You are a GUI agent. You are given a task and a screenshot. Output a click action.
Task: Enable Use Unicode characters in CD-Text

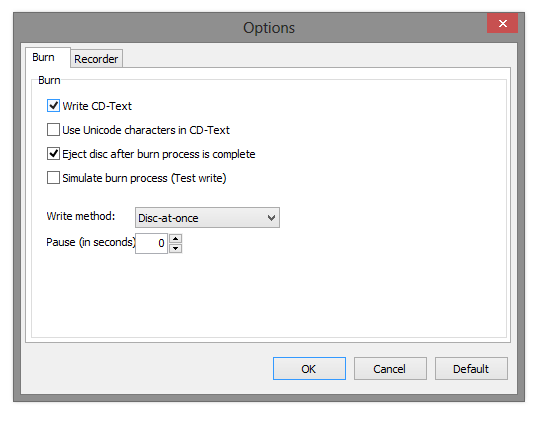(x=53, y=130)
